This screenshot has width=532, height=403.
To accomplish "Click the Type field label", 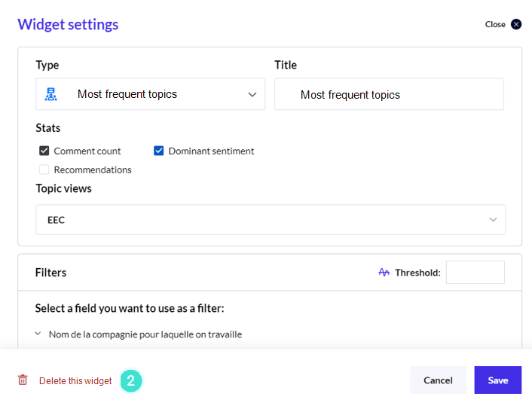I will point(47,65).
